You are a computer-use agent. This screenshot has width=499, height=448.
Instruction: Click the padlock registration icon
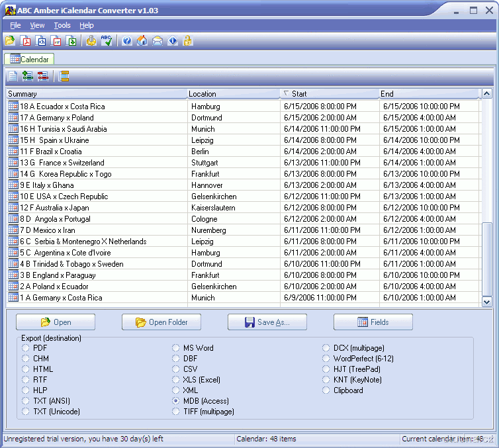coord(188,41)
